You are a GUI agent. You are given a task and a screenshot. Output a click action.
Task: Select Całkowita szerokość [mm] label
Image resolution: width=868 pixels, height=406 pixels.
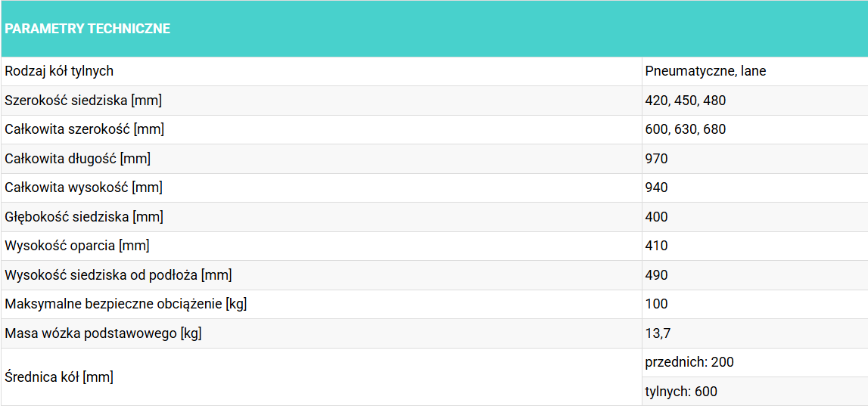[84, 129]
